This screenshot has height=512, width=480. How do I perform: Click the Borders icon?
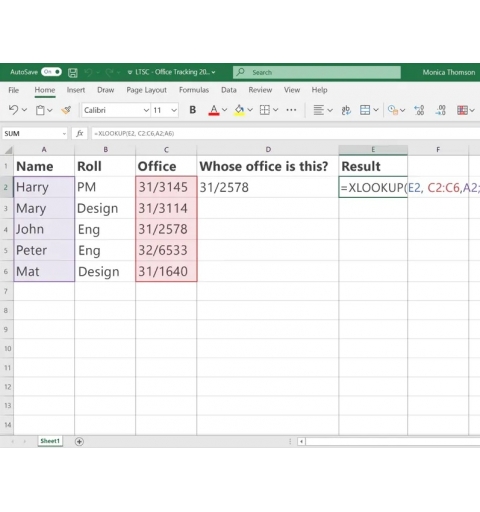coord(265,110)
